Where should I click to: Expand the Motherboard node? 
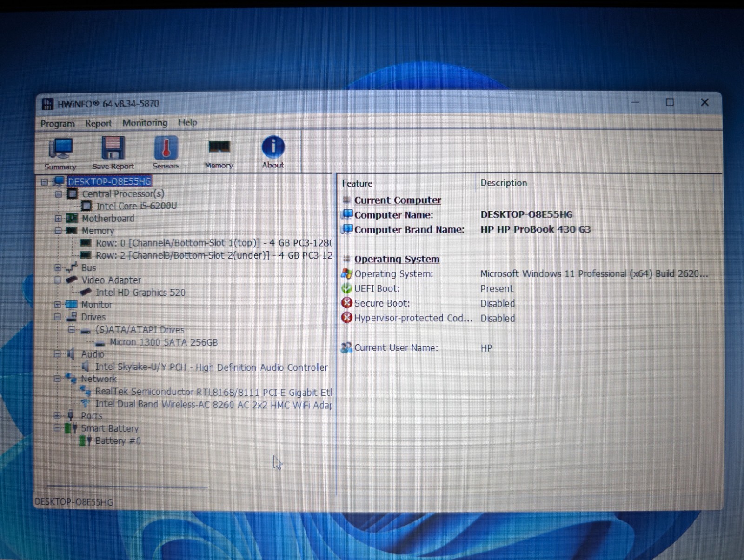coord(58,218)
